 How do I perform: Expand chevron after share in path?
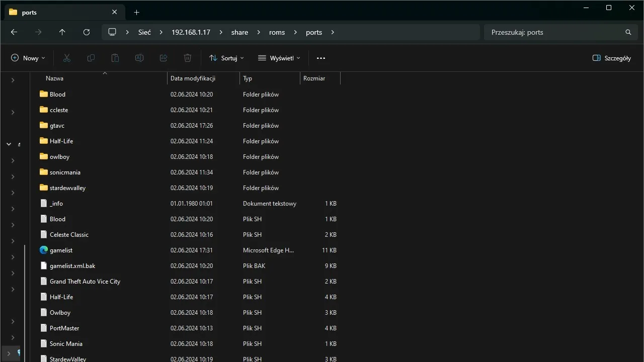coord(259,32)
